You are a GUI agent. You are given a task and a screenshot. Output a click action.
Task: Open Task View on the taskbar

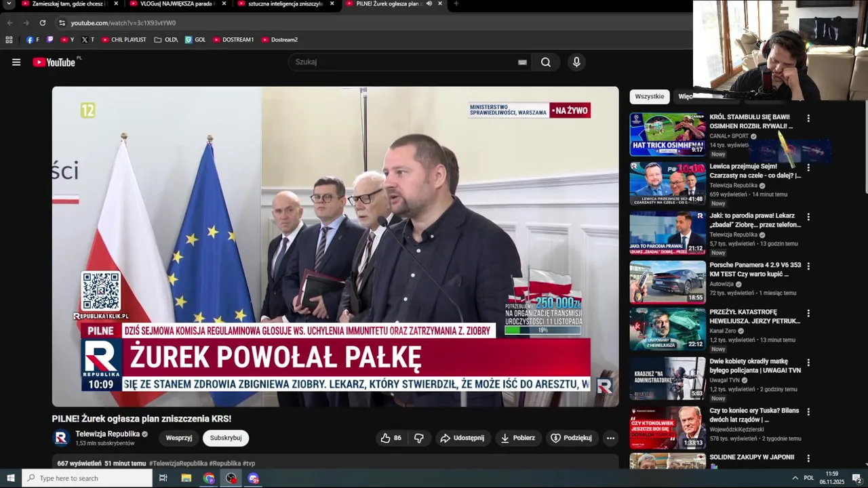tap(163, 479)
